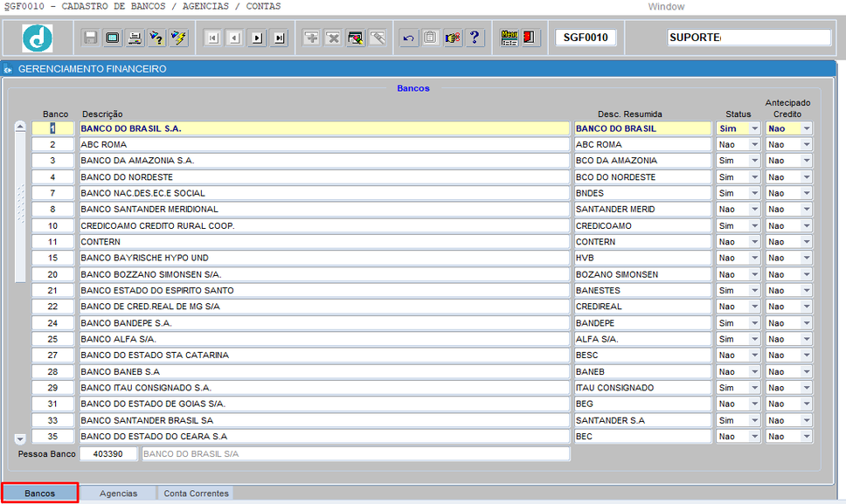Click the clipboard list icon
846x504 pixels.
tap(431, 38)
